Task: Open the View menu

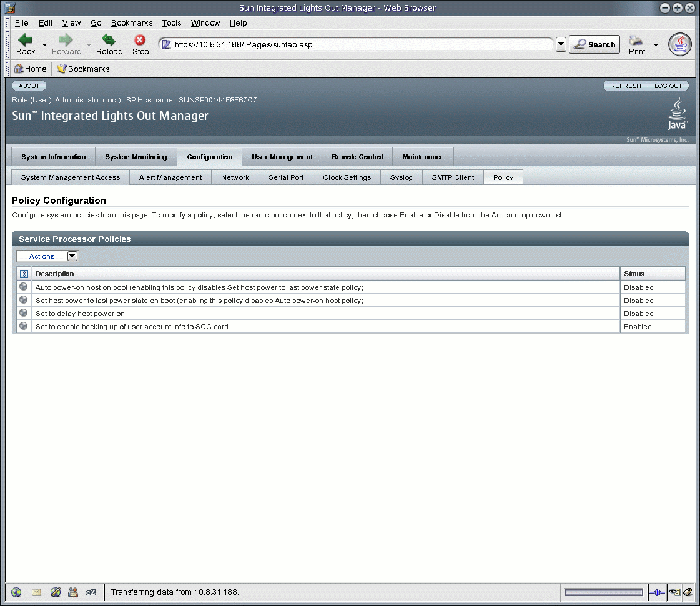Action: coord(71,22)
